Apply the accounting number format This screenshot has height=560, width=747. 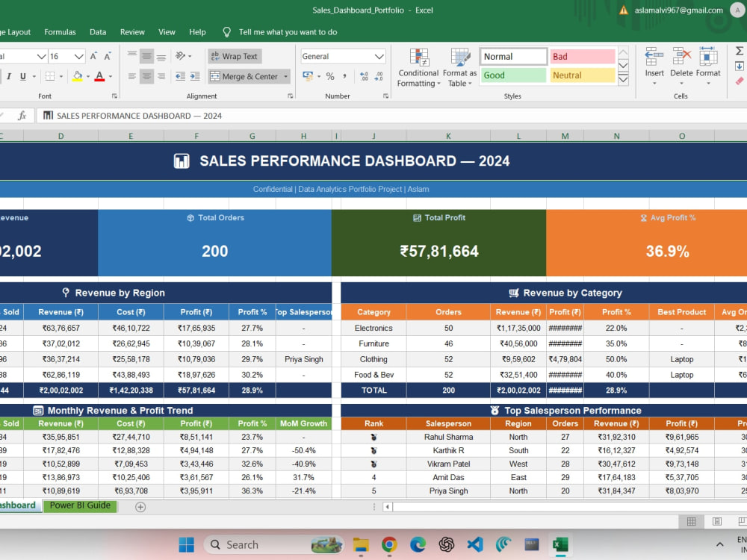point(308,76)
